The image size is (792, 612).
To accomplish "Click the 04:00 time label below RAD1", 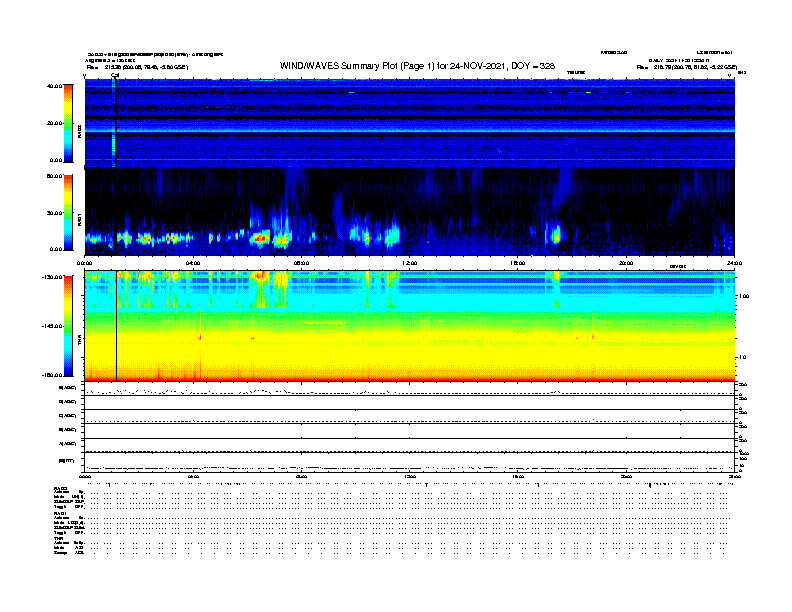I will 193,263.
